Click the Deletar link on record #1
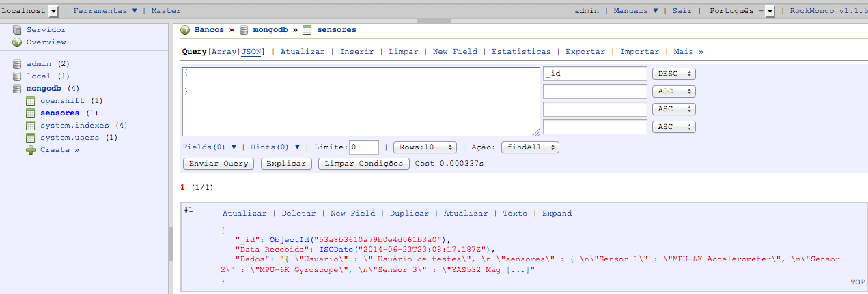Image resolution: width=868 pixels, height=294 pixels. pos(298,214)
